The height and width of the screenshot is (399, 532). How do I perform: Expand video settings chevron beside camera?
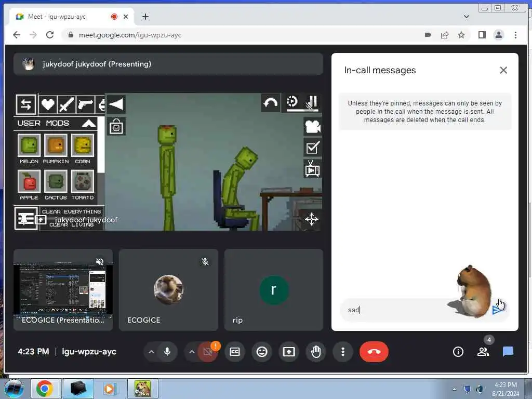(x=192, y=352)
